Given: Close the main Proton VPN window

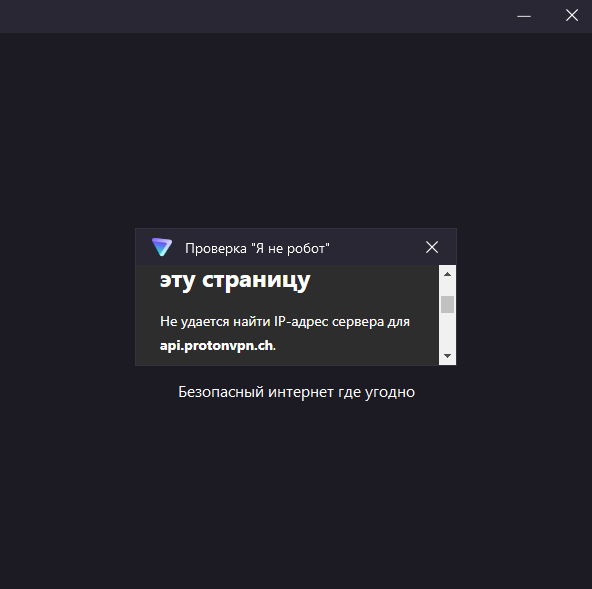Looking at the screenshot, I should point(572,15).
